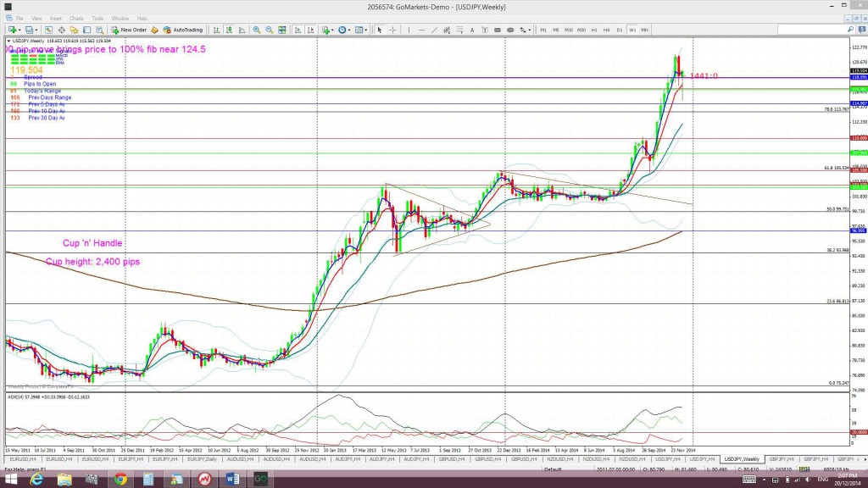The height and width of the screenshot is (488, 868).
Task: Select the USDJPY,Weekly chart tab
Action: [742, 459]
